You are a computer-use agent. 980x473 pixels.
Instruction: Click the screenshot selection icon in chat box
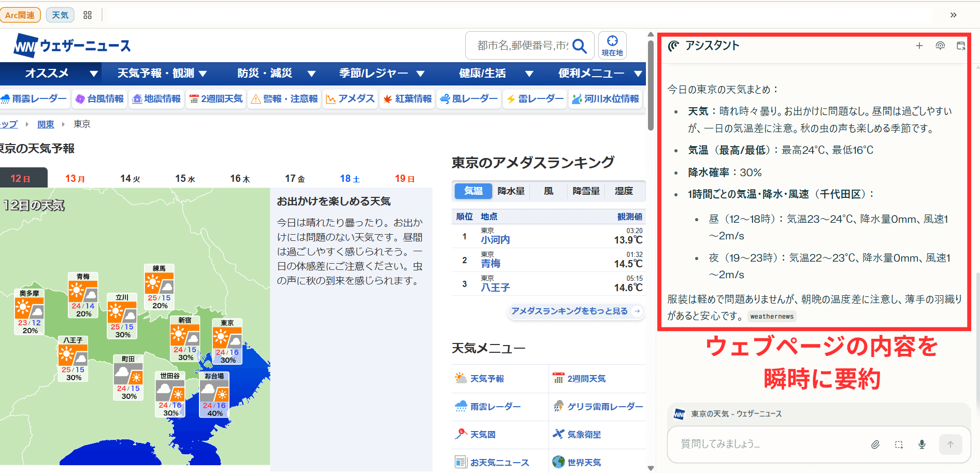point(899,445)
